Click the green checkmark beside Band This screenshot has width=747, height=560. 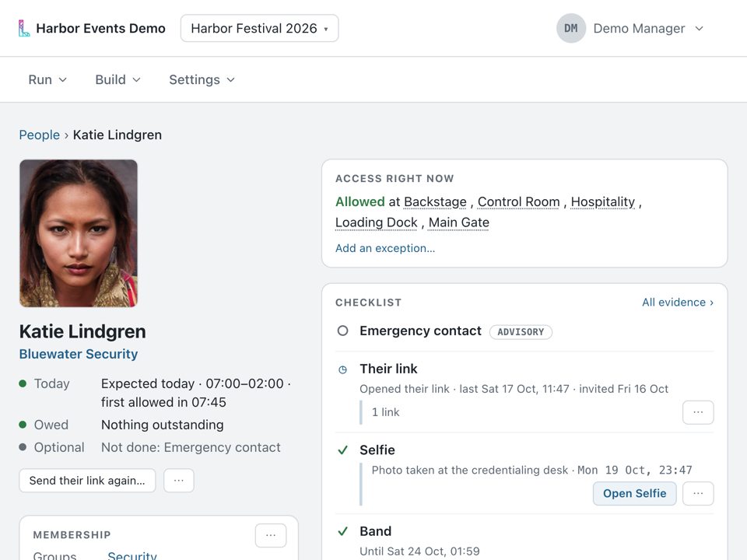click(342, 531)
